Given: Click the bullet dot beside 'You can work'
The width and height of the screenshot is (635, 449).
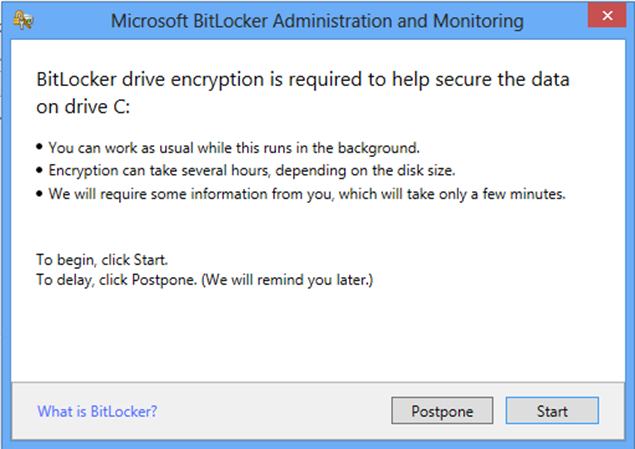Looking at the screenshot, I should tap(39, 147).
